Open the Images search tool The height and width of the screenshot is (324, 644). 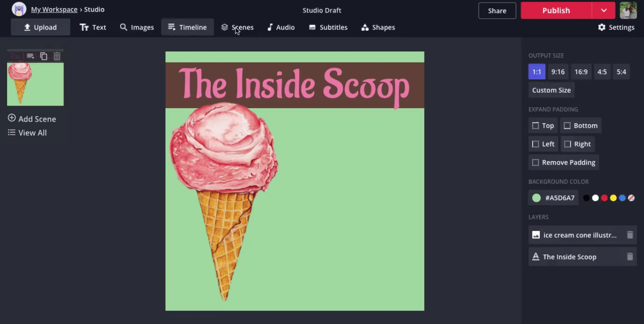point(137,27)
